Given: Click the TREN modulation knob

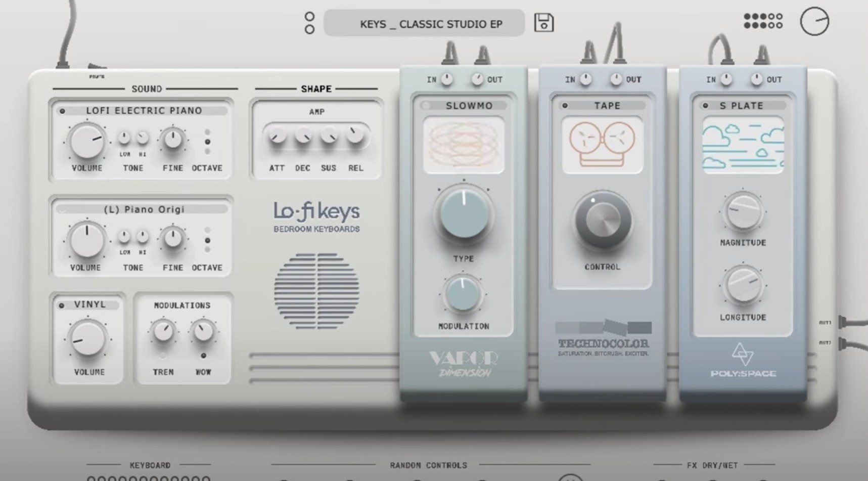Looking at the screenshot, I should click(x=163, y=331).
